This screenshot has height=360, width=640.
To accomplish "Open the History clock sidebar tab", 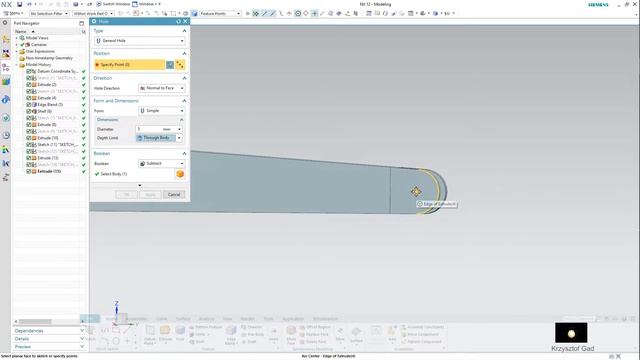I will pyautogui.click(x=6, y=135).
